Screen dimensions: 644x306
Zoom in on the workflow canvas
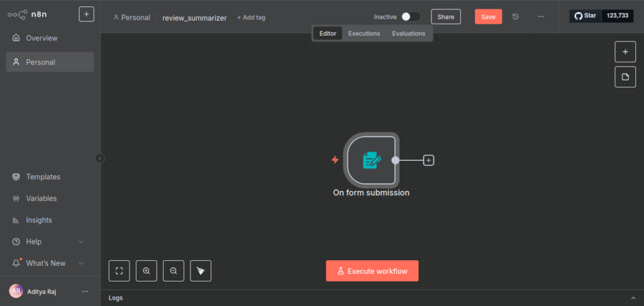point(147,271)
